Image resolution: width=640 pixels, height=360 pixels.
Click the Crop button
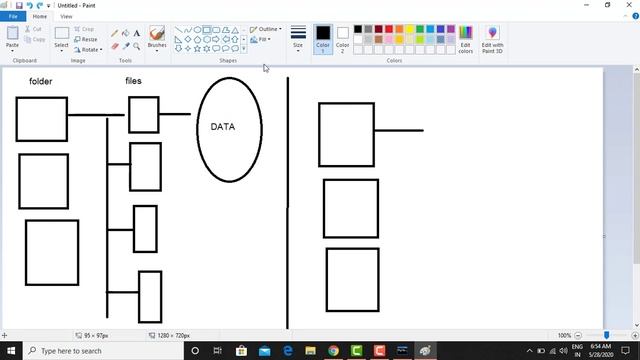[x=84, y=29]
